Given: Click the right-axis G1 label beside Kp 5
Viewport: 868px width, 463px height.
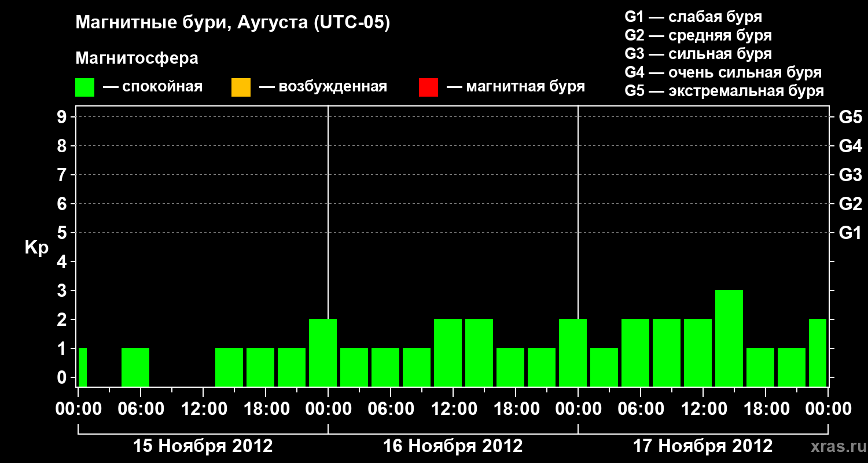Looking at the screenshot, I should pos(851,233).
